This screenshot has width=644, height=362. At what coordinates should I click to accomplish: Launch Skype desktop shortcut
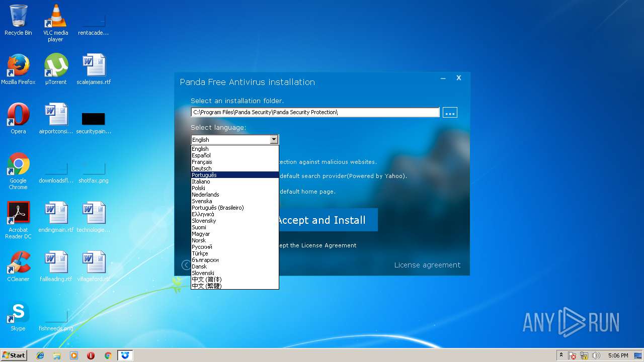tap(18, 316)
